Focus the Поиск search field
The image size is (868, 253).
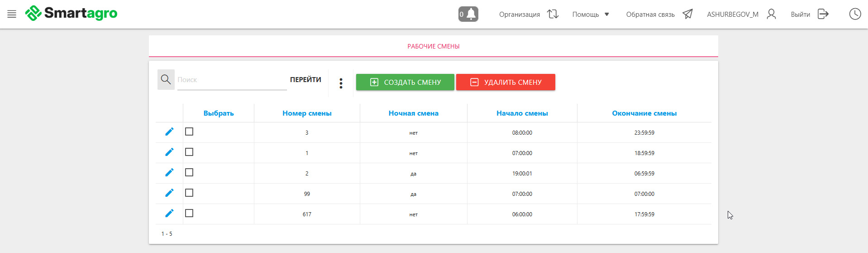tap(232, 80)
